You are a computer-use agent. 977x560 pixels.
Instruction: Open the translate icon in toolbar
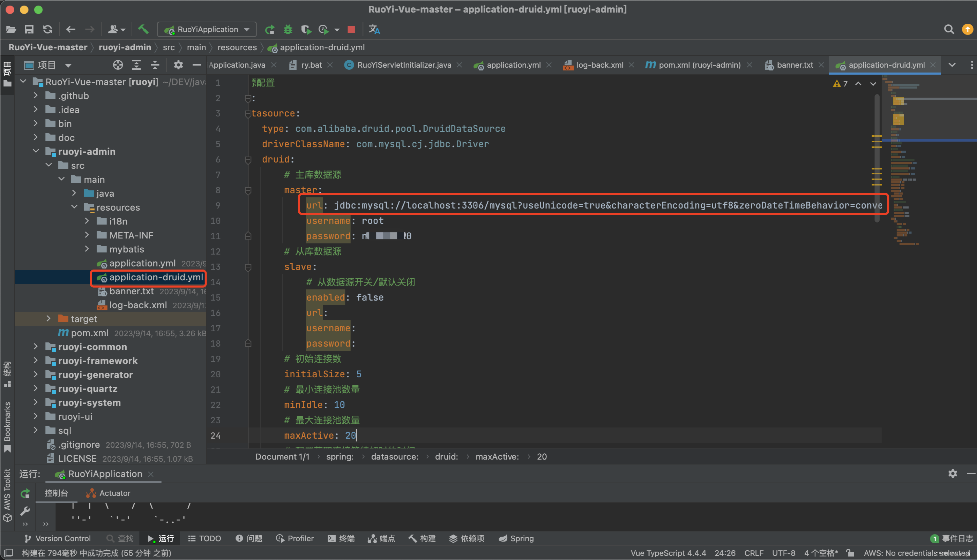click(x=374, y=29)
